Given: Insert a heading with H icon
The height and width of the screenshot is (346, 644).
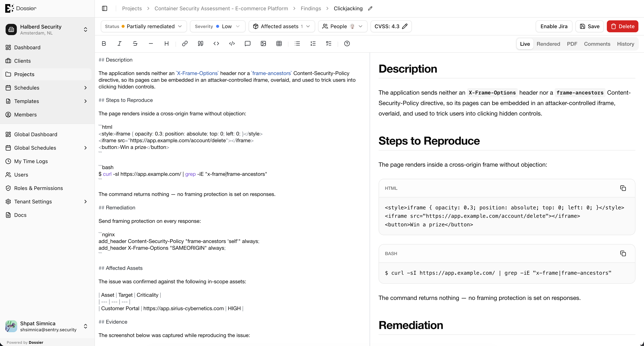Looking at the screenshot, I should point(166,44).
